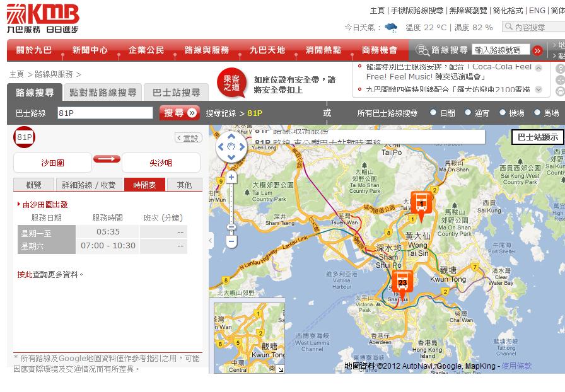The width and height of the screenshot is (565, 392).
Task: Expand the 由沙田圍出發 timetable section
Action: tap(42, 205)
